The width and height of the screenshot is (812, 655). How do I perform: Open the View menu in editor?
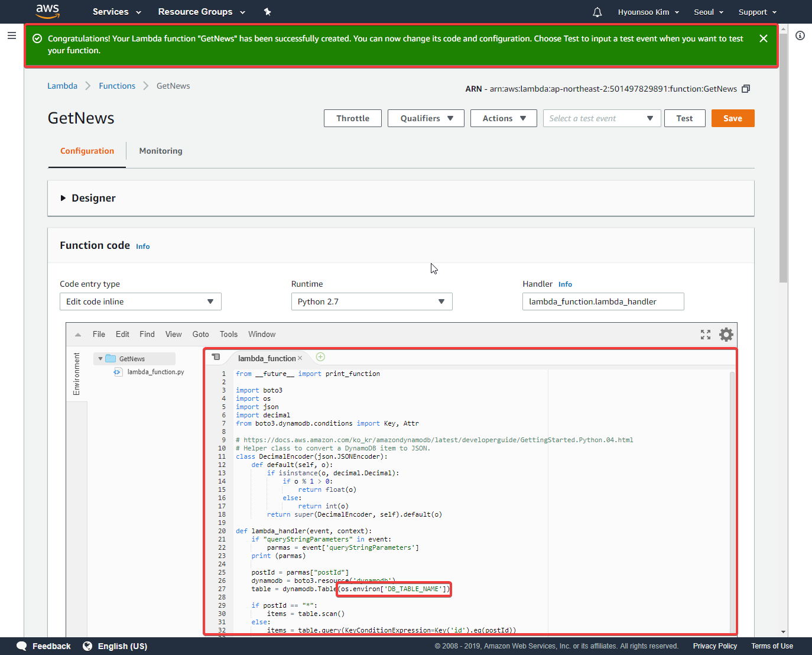click(x=173, y=334)
